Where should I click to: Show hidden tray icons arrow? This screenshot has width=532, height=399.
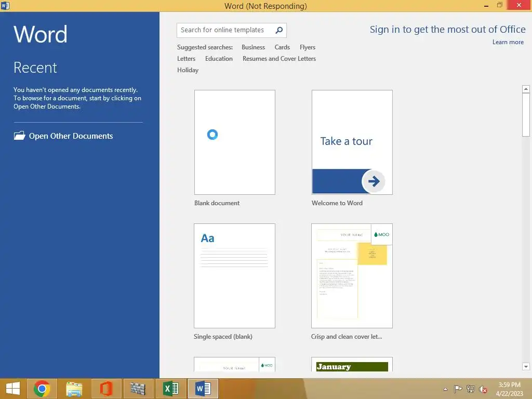(445, 389)
